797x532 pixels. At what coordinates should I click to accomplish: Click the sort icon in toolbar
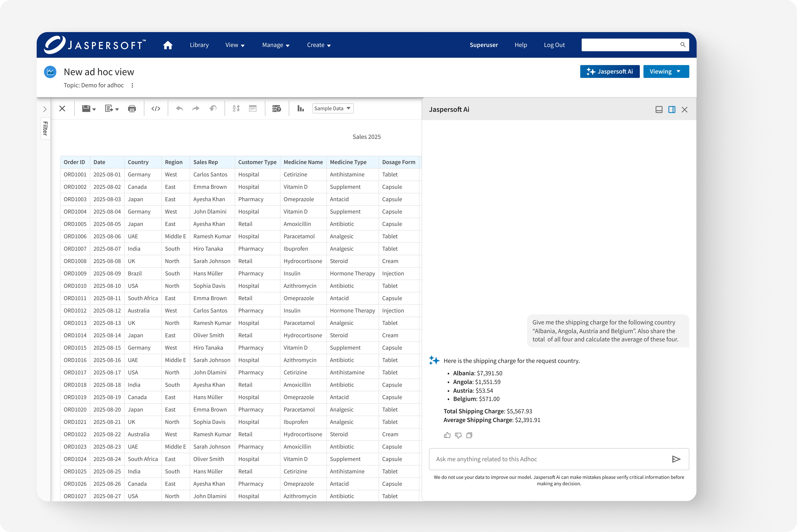[236, 109]
